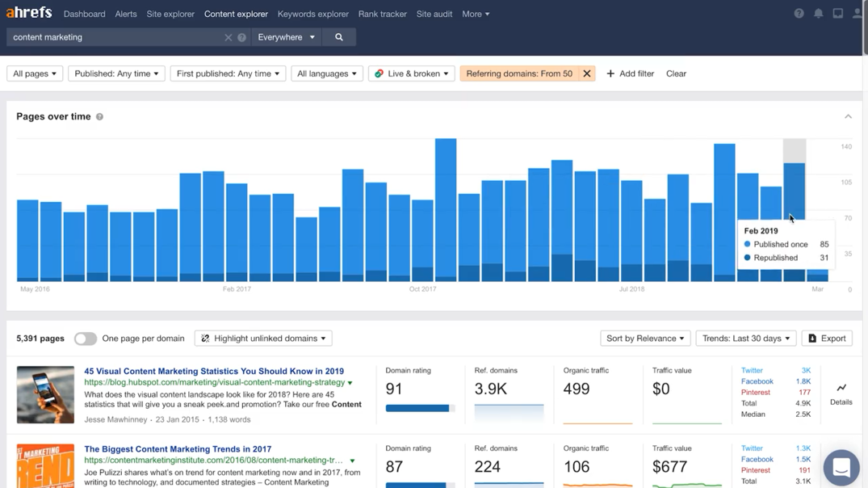Expand HubSpot URL dropdown arrow
Viewport: 868px width, 488px height.
click(x=350, y=383)
